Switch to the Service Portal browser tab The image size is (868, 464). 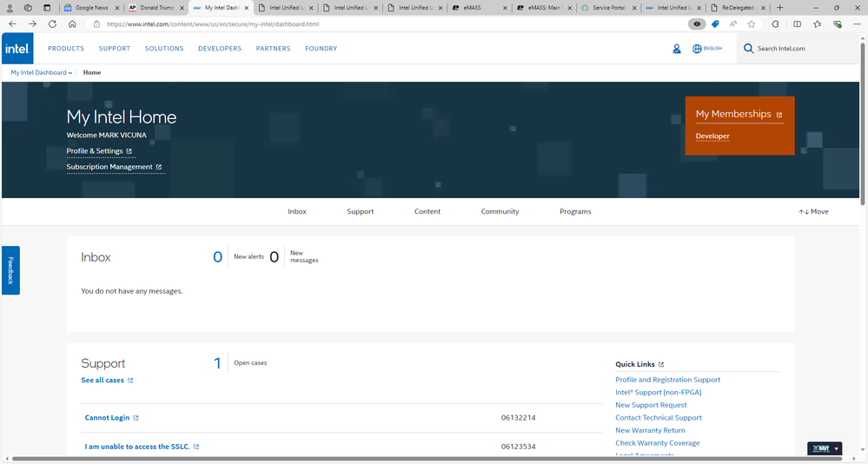(608, 8)
